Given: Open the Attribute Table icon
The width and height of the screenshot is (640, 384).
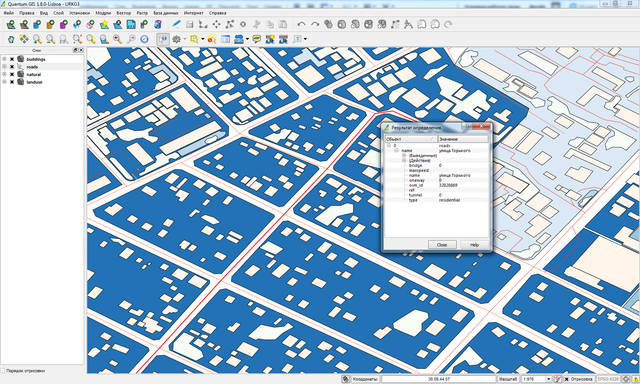Looking at the screenshot, I should point(225,39).
